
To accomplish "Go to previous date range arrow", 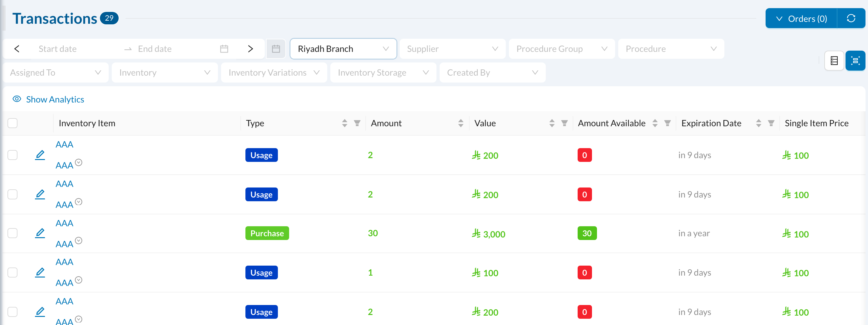I will point(17,49).
